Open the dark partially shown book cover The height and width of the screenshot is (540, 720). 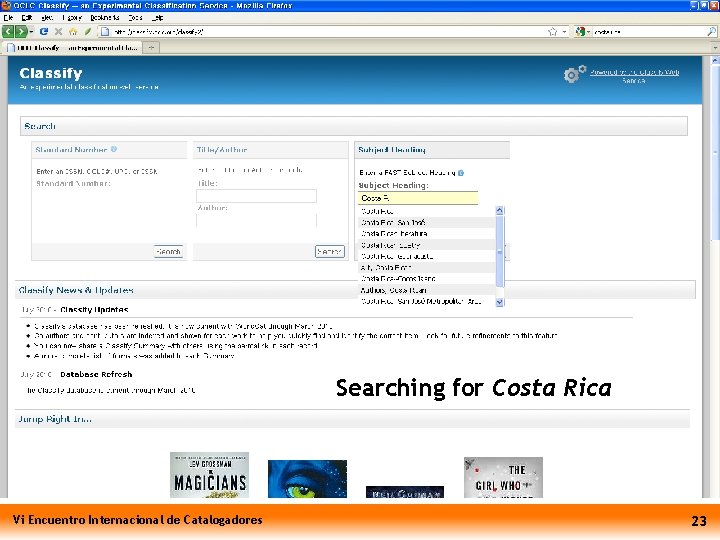tap(405, 492)
